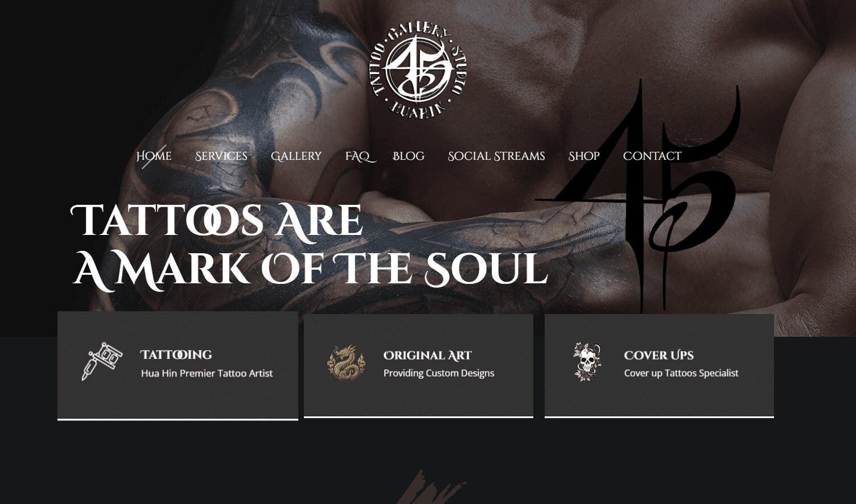856x504 pixels.
Task: Open Social Streams in navigation
Action: click(x=496, y=156)
